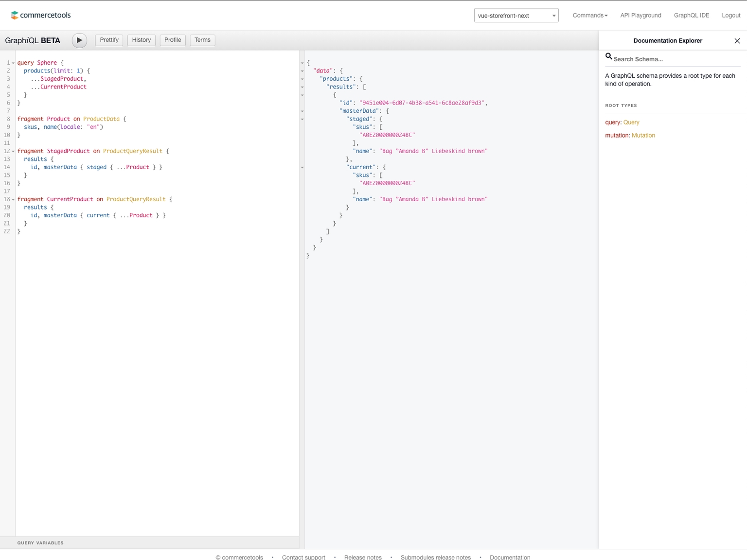The width and height of the screenshot is (747, 560).
Task: Place cursor on products(limit: 1) line
Action: 57,71
